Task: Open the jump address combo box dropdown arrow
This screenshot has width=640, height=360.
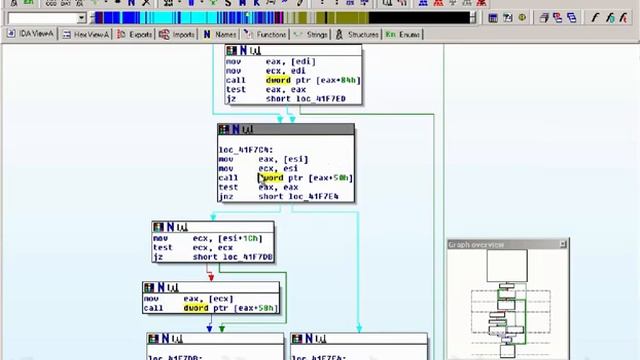Action: (82, 18)
